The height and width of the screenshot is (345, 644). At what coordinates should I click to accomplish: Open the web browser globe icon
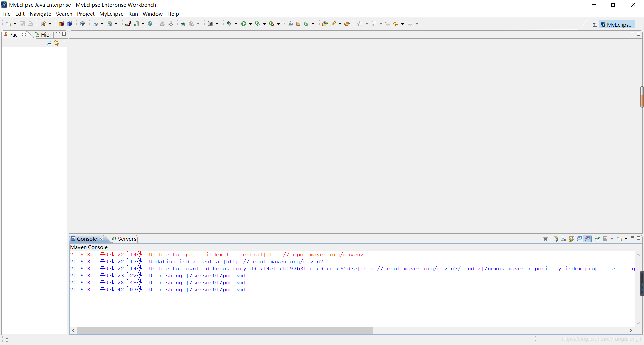(150, 24)
